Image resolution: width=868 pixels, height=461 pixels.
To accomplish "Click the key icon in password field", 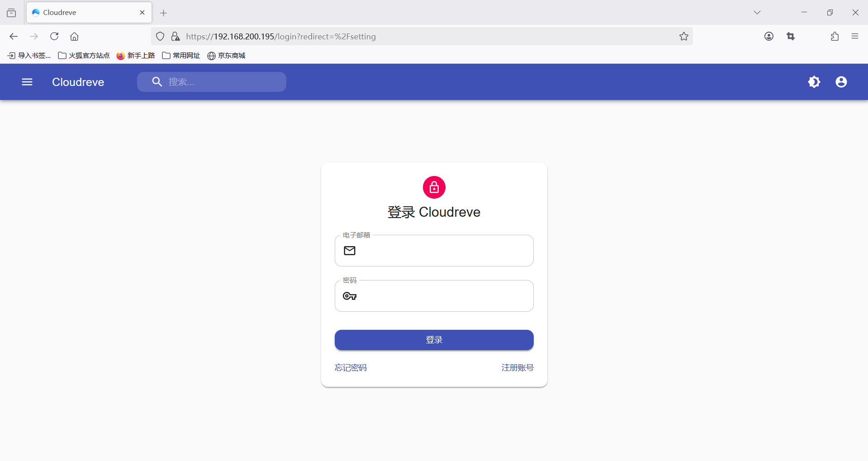I will tap(350, 296).
